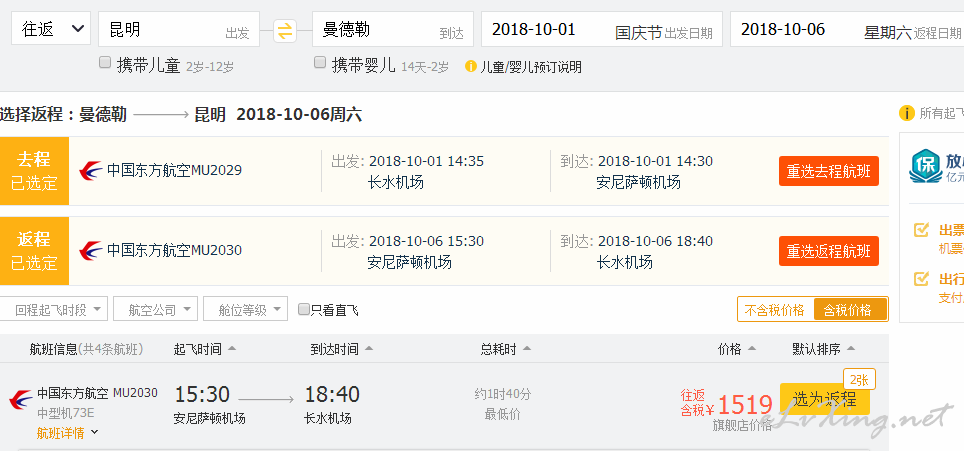Sort by departure time arrow

(x=232, y=348)
